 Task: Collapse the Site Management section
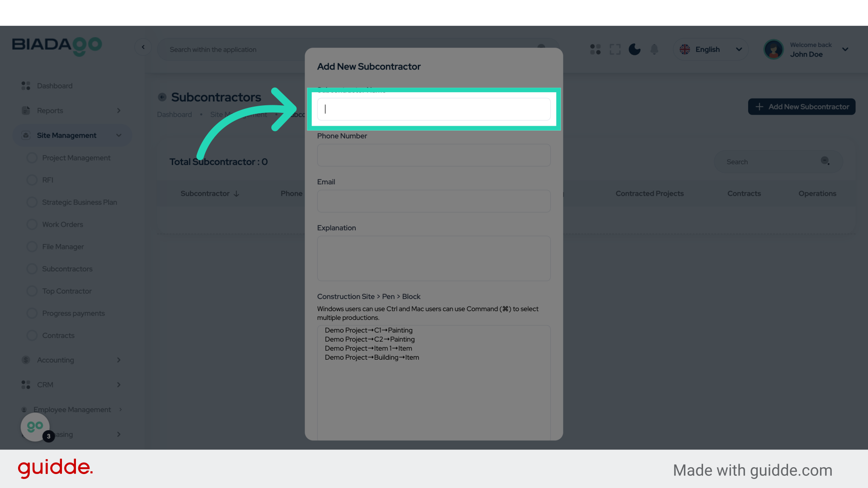[x=118, y=135]
